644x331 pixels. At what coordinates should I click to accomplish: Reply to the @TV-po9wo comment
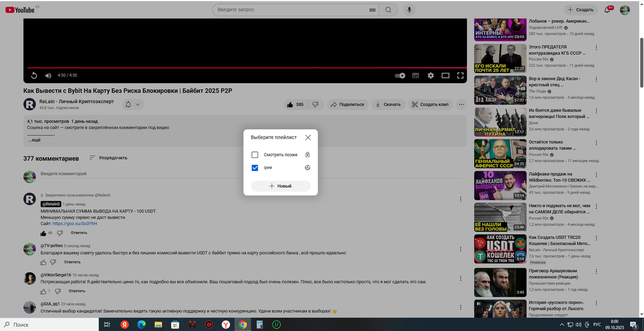point(72,262)
